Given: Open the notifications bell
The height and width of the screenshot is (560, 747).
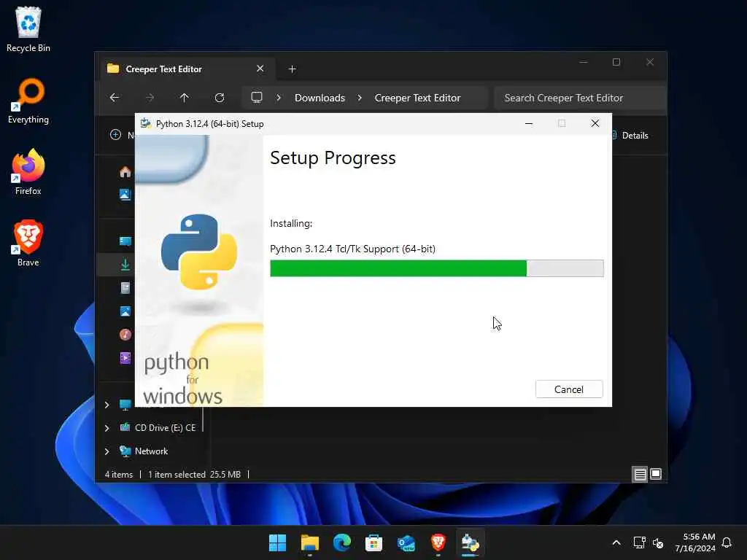Looking at the screenshot, I should tap(727, 542).
